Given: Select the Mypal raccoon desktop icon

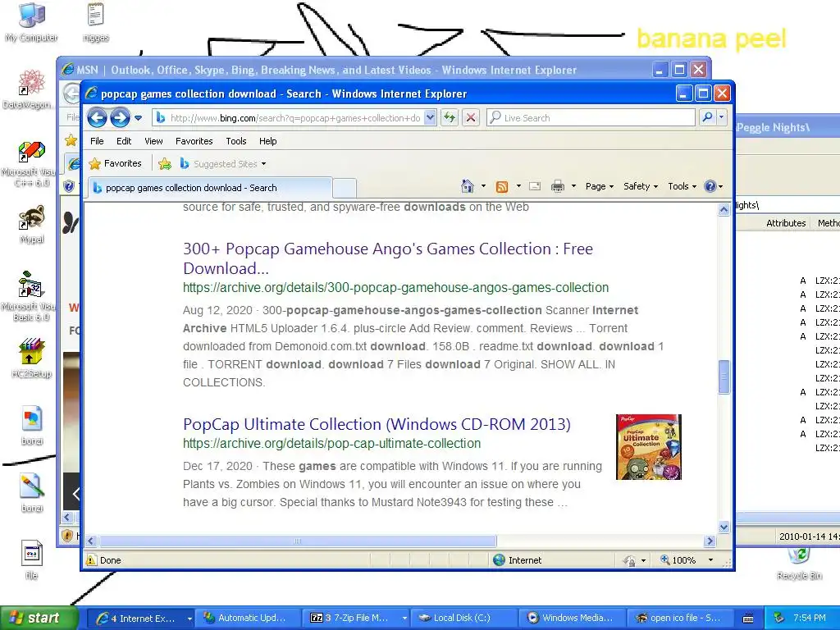Looking at the screenshot, I should tap(32, 225).
